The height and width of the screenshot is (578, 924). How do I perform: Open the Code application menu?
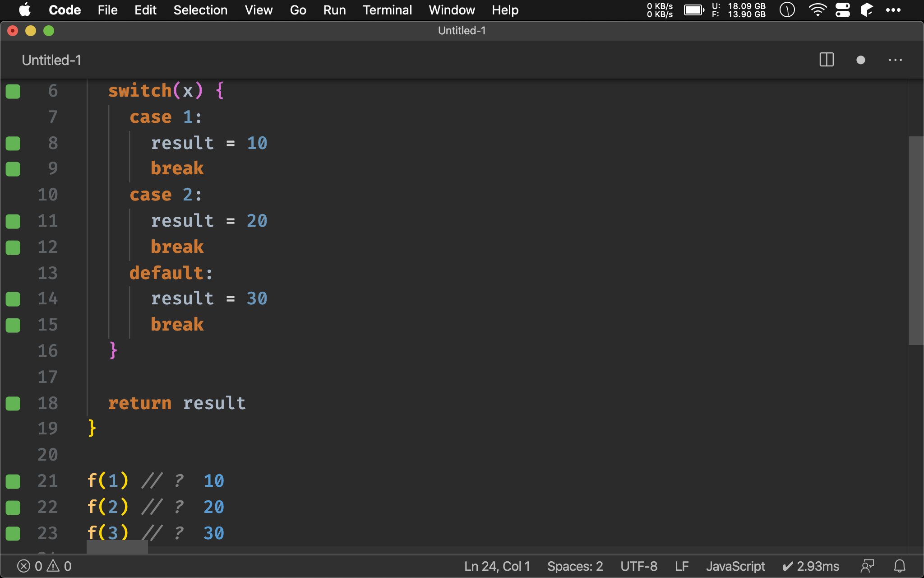65,10
